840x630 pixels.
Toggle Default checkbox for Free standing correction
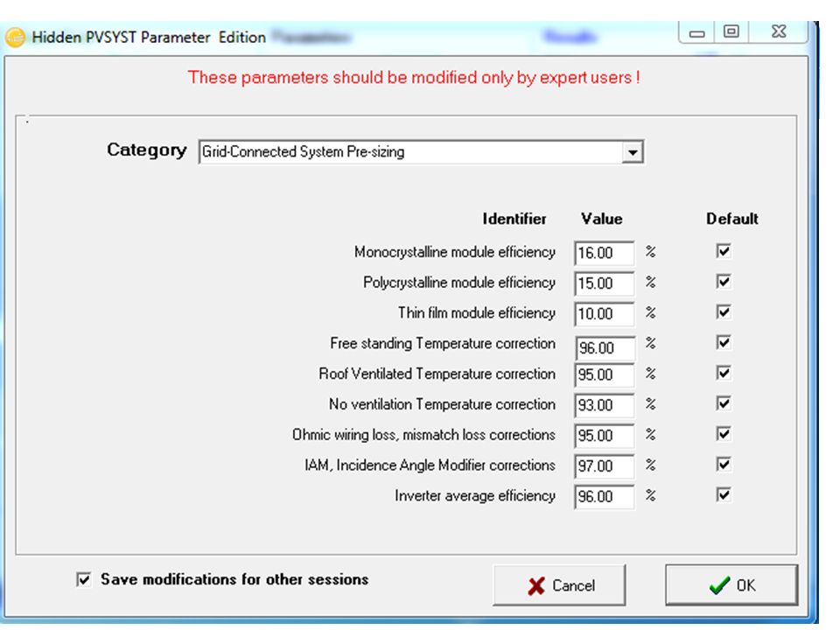[724, 342]
